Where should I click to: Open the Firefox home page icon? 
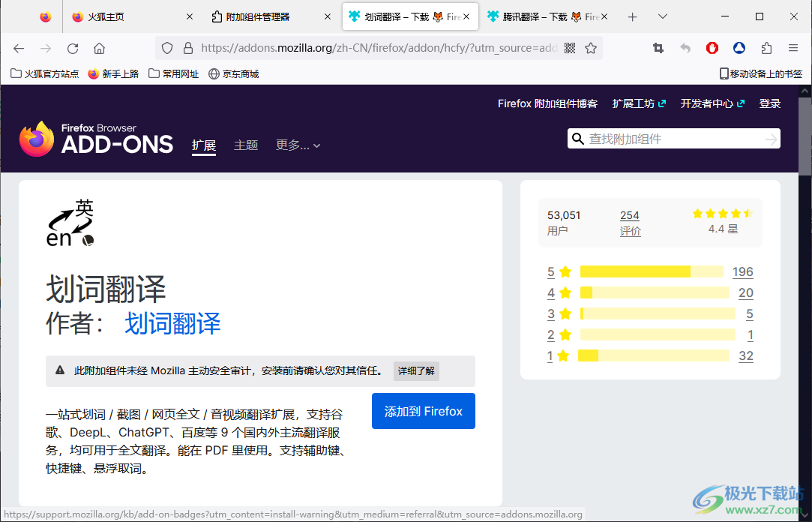(x=100, y=48)
